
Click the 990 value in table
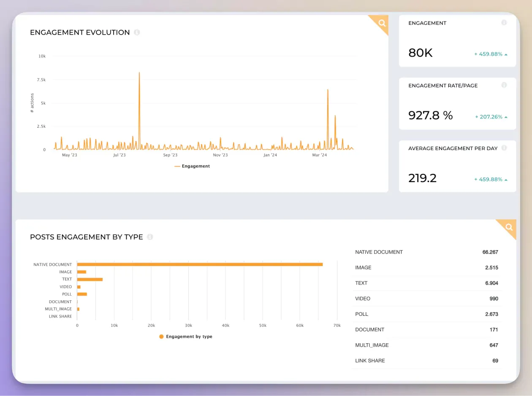[x=494, y=299]
